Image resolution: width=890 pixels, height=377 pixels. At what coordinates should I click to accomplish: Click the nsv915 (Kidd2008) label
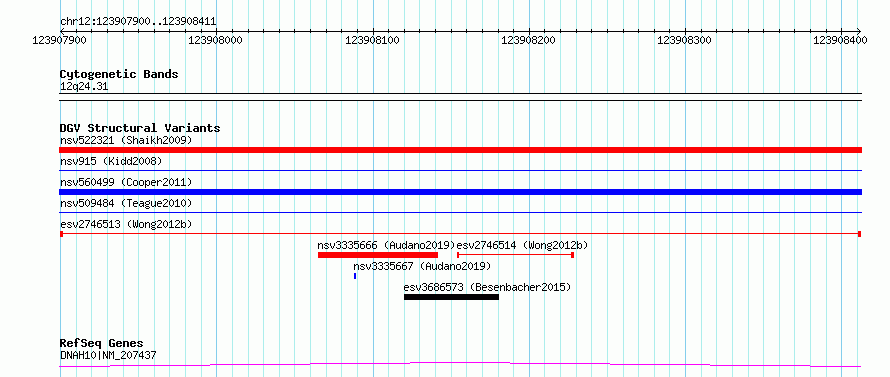point(111,161)
